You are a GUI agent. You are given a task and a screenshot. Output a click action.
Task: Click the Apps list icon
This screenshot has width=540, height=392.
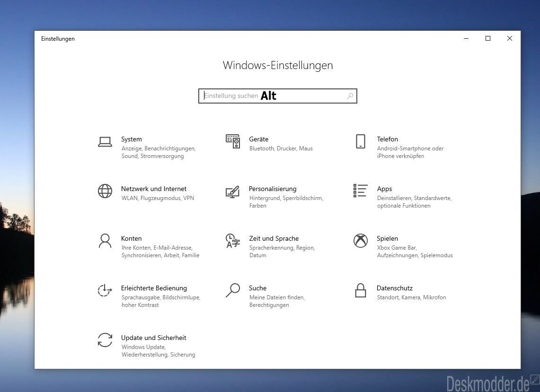360,191
